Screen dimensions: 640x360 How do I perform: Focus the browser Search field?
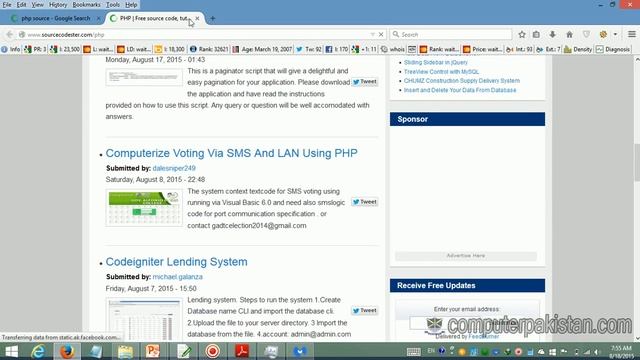click(451, 35)
